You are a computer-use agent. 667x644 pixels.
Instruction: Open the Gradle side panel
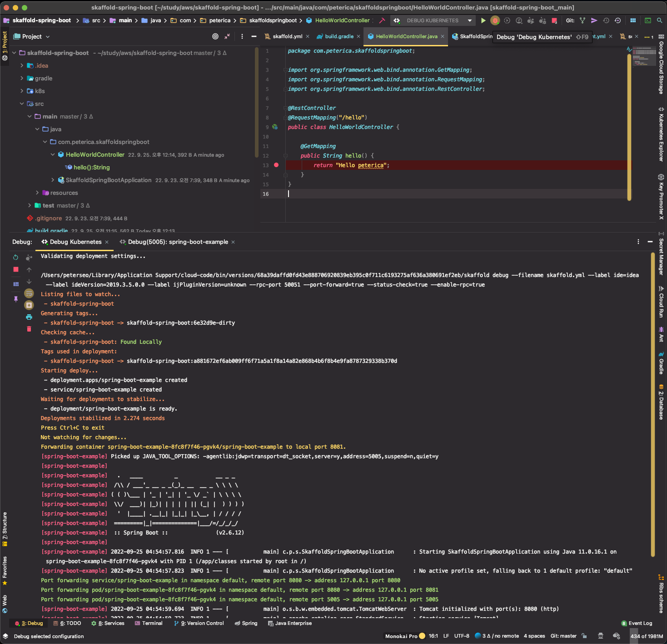point(661,363)
